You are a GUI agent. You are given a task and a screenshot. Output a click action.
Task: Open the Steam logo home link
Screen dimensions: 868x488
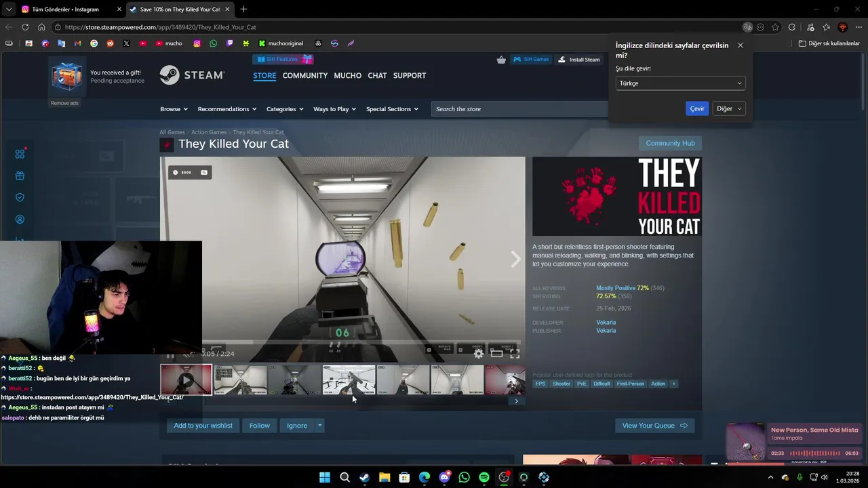click(192, 75)
